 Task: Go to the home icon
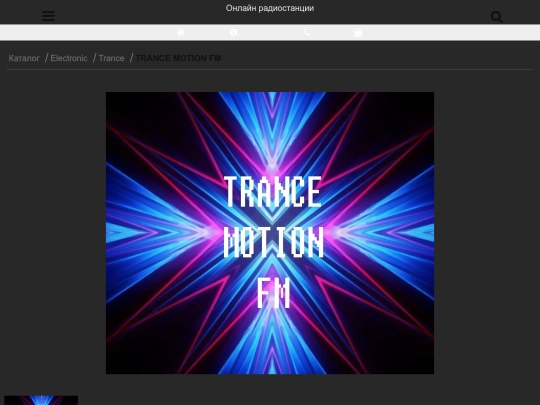coord(181,32)
